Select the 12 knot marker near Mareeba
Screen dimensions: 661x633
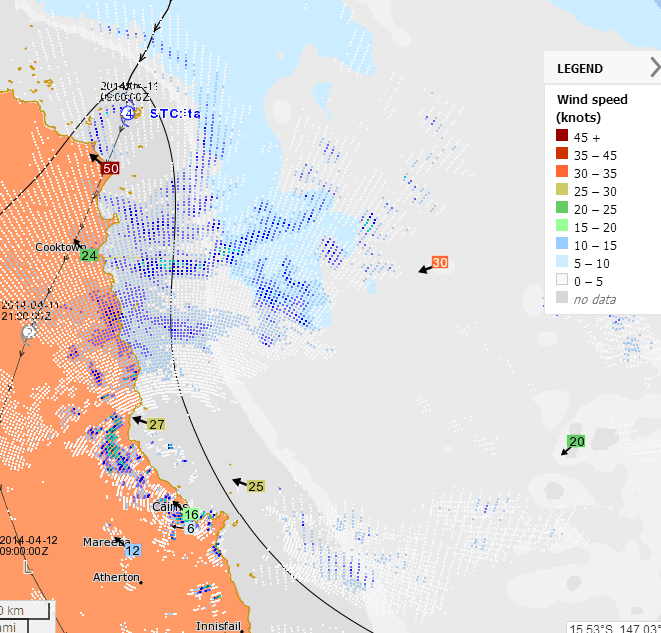tap(132, 550)
